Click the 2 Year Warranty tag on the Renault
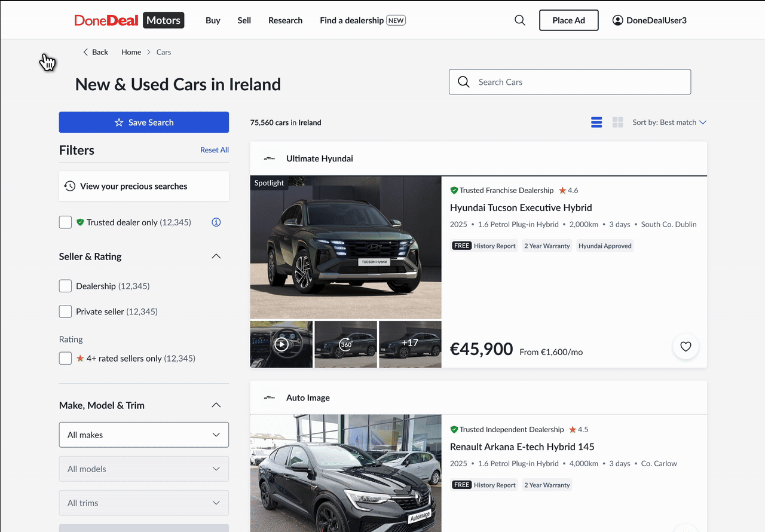Image resolution: width=765 pixels, height=532 pixels. [547, 485]
